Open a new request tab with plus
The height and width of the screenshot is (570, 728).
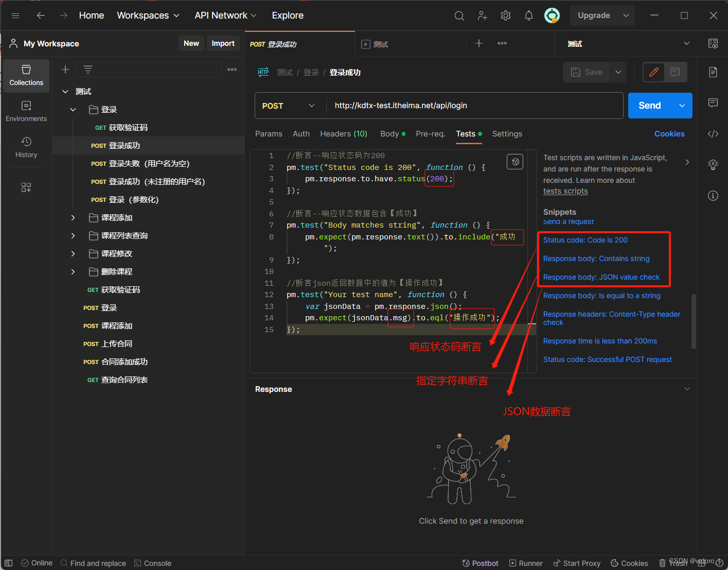click(x=479, y=44)
